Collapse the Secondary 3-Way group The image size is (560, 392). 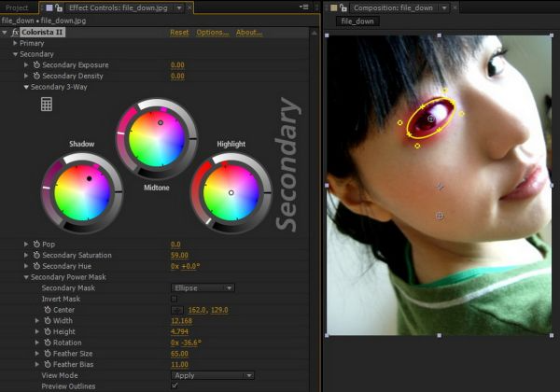pos(26,87)
